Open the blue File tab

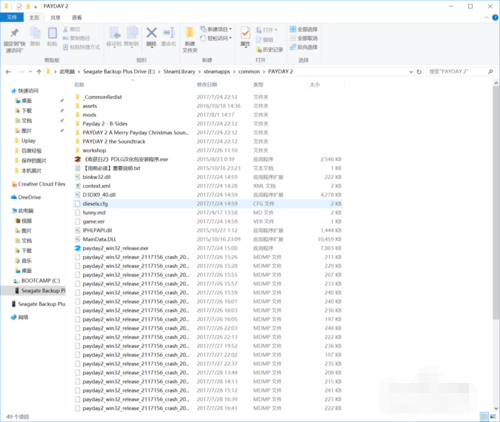tap(12, 17)
